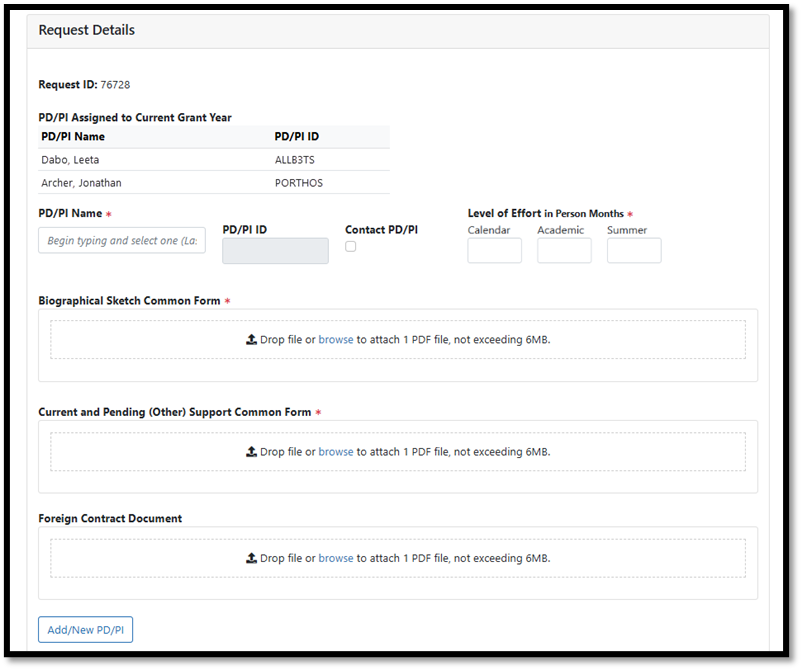
Task: Click the greyed-out PD/PI ID field
Action: pyautogui.click(x=275, y=251)
